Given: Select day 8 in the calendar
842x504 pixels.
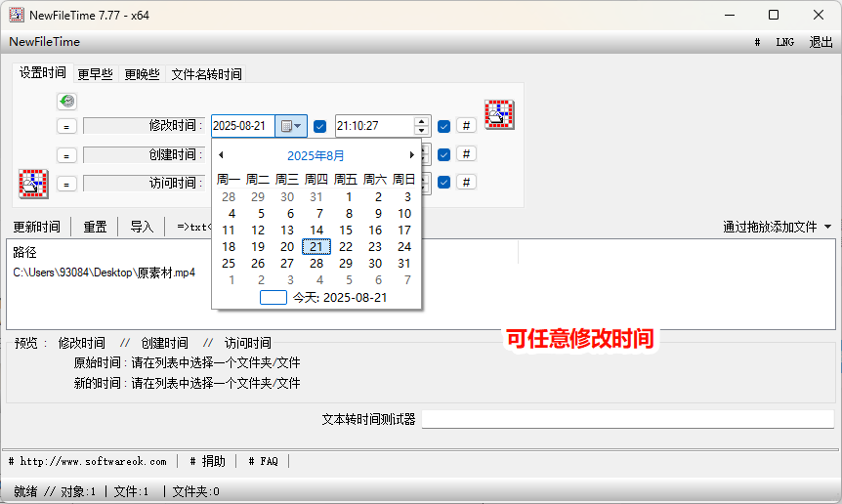Looking at the screenshot, I should tap(349, 214).
